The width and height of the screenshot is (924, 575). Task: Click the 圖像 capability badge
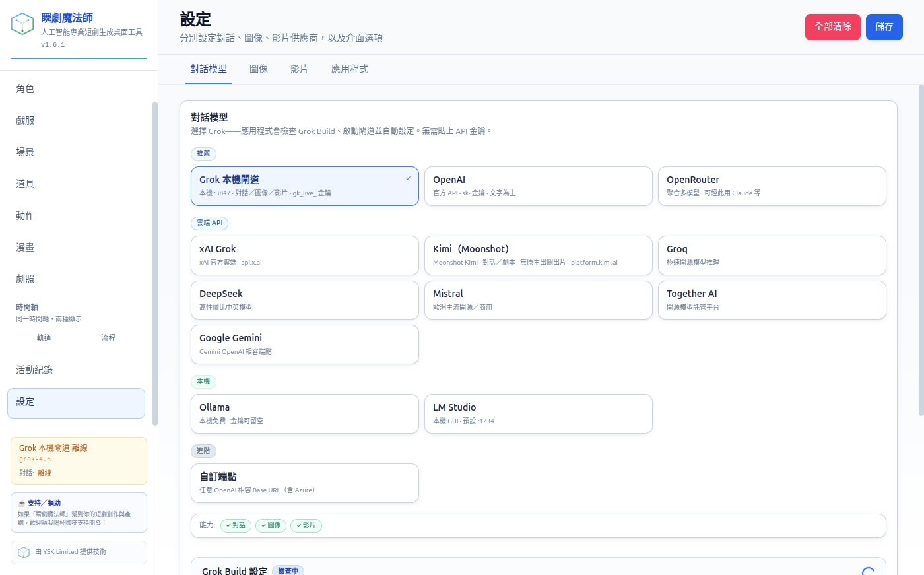click(x=271, y=525)
